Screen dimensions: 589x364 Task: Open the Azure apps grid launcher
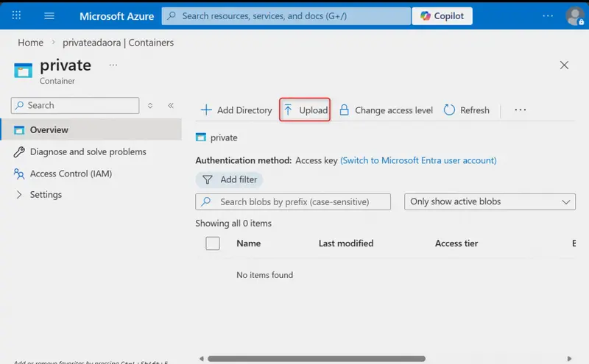[16, 15]
